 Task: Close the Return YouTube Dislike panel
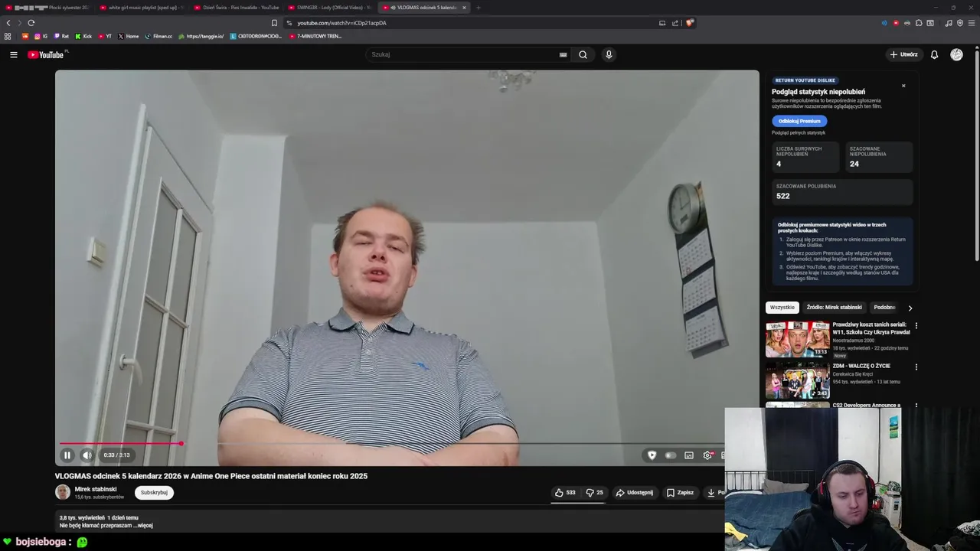point(903,86)
